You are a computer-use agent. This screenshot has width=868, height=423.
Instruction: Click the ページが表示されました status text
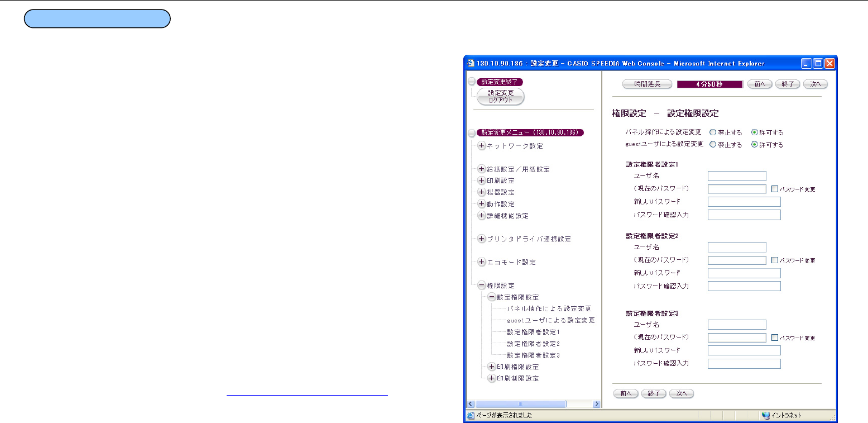pyautogui.click(x=503, y=415)
